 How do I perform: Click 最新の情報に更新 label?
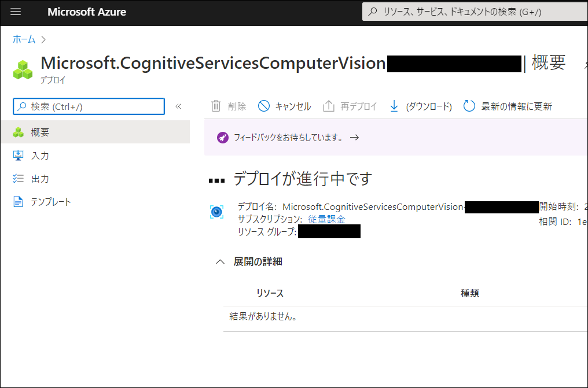pos(516,106)
